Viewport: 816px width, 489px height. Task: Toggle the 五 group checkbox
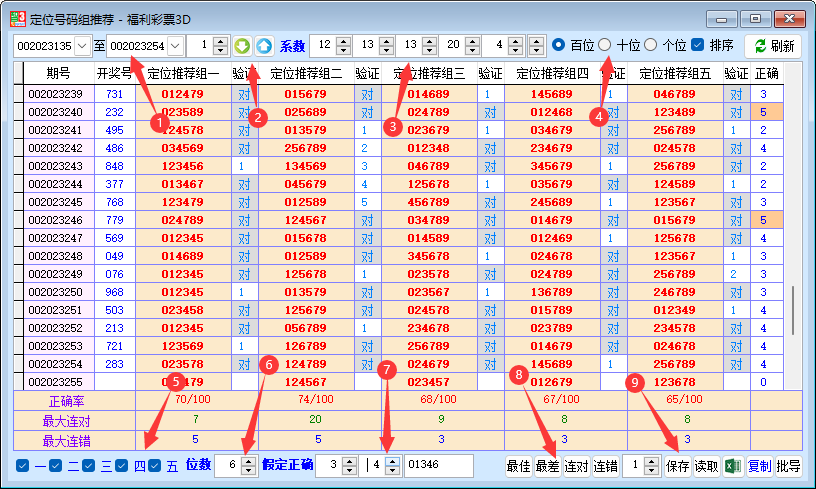click(x=155, y=466)
